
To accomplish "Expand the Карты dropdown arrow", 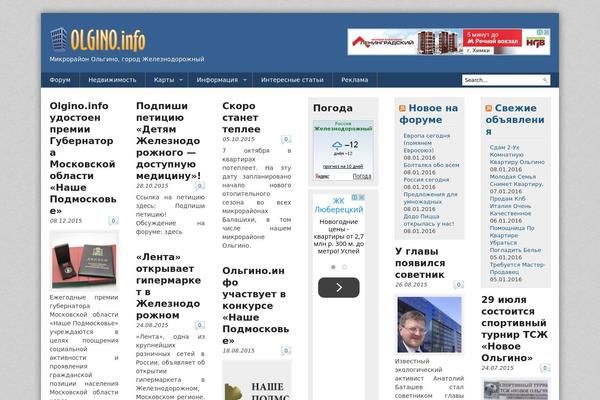I will tap(181, 80).
